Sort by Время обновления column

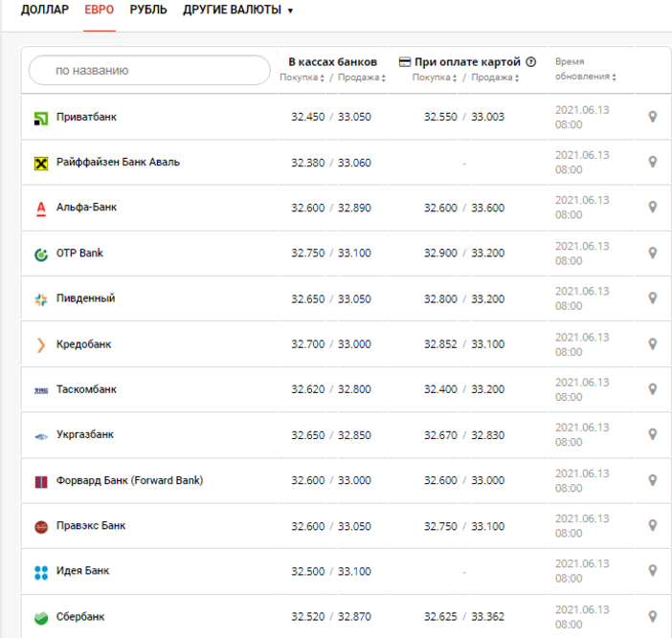[586, 69]
